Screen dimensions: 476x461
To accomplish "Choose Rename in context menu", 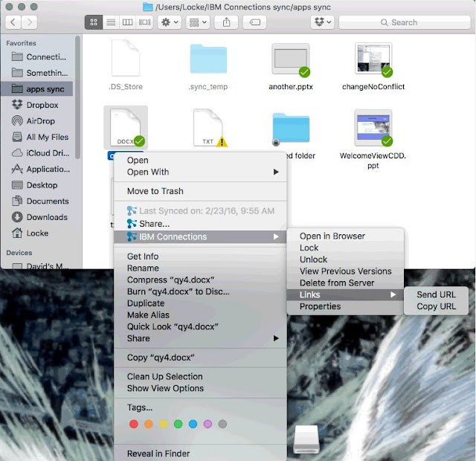I will pyautogui.click(x=200, y=268).
